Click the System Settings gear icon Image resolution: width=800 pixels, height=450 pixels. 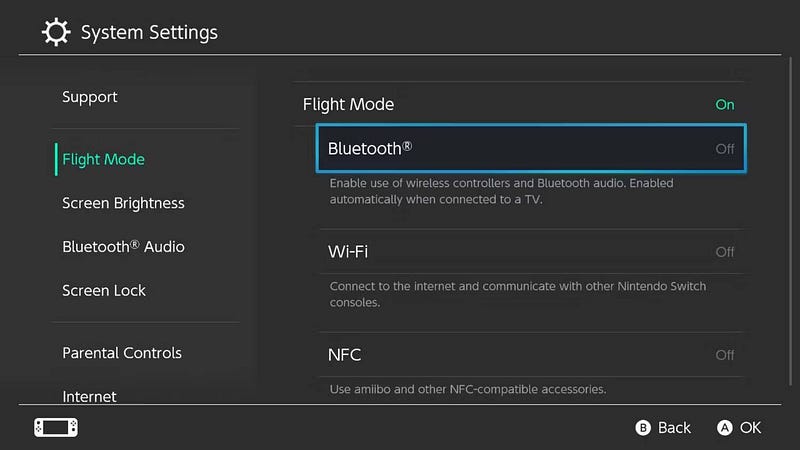[x=56, y=32]
